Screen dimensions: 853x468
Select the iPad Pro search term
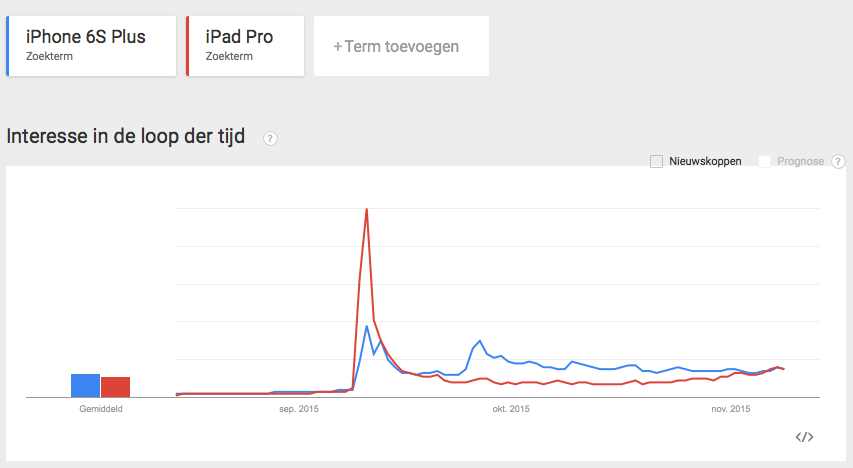tap(239, 38)
